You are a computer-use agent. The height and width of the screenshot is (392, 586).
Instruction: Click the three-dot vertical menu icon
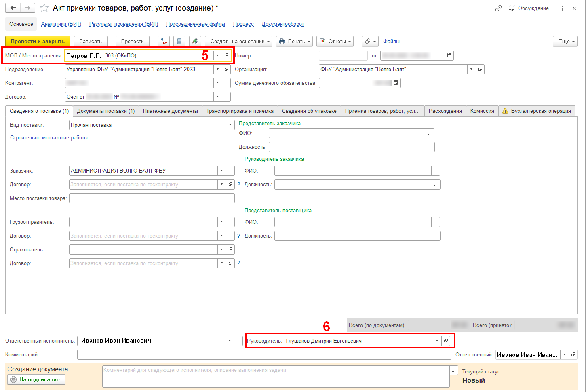562,8
